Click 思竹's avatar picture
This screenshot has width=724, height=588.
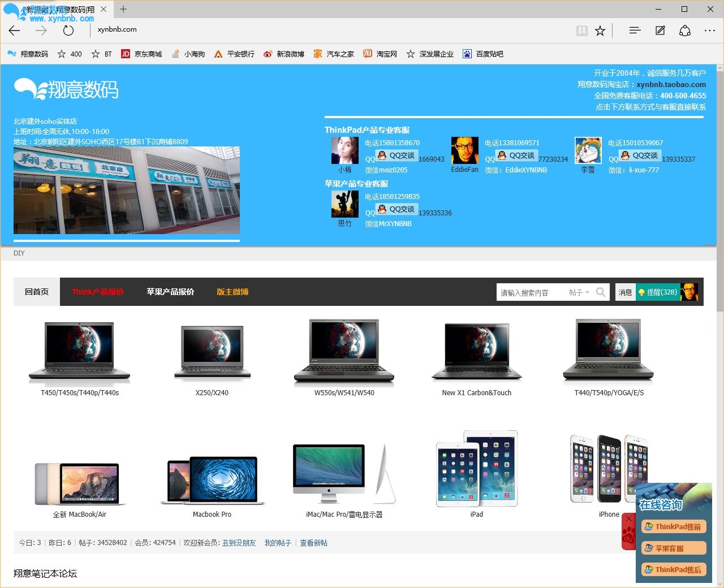point(345,204)
